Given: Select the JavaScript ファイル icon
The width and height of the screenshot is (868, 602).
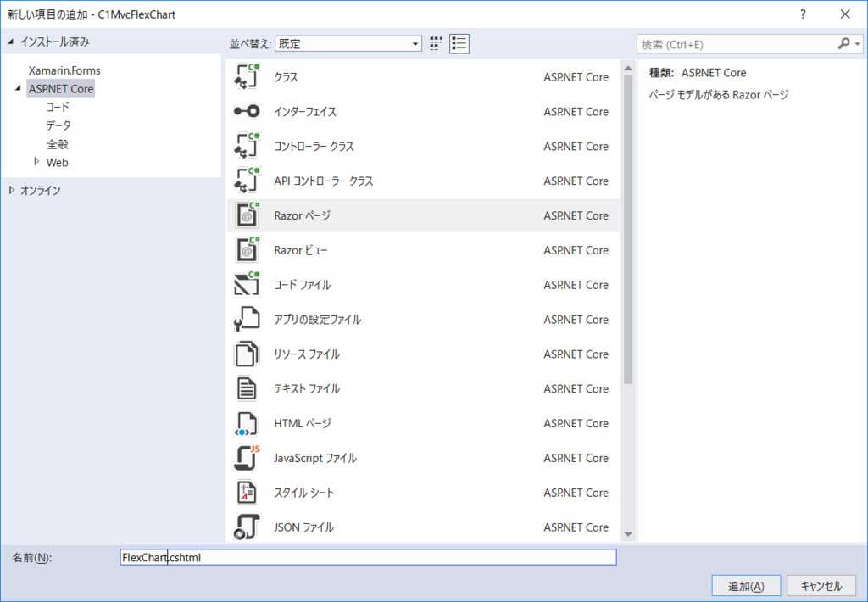Looking at the screenshot, I should (247, 458).
